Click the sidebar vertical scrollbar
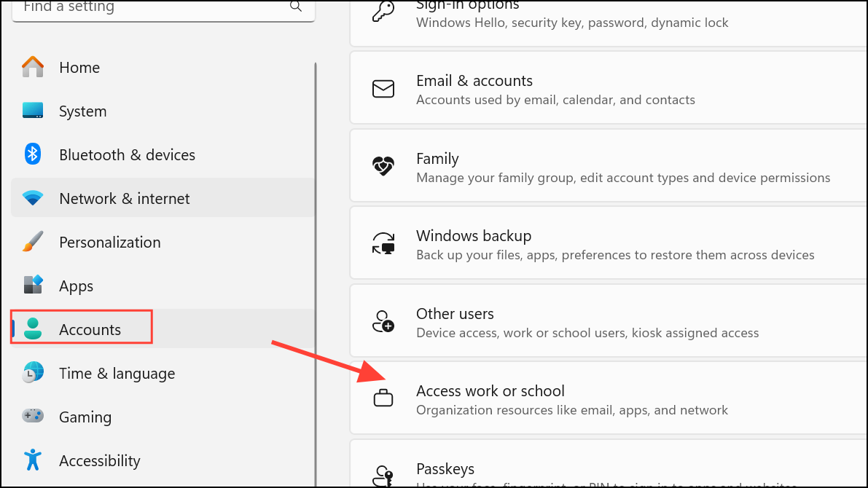This screenshot has width=868, height=488. [x=316, y=275]
